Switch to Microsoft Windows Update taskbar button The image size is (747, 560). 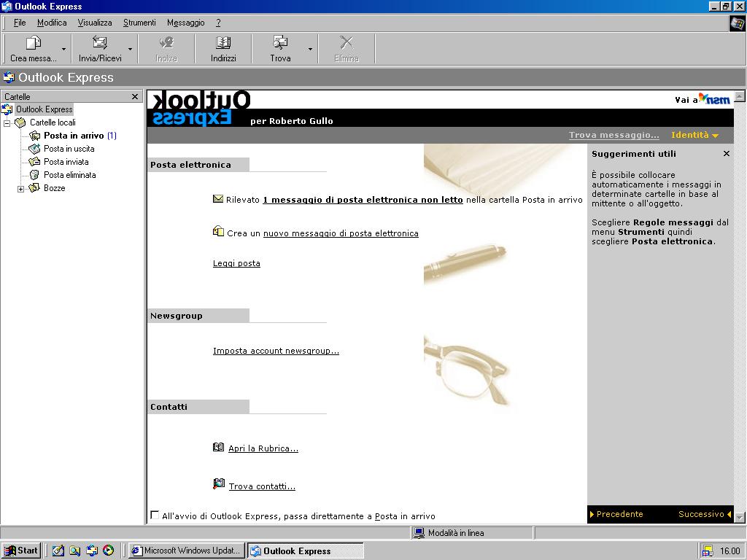[x=187, y=551]
